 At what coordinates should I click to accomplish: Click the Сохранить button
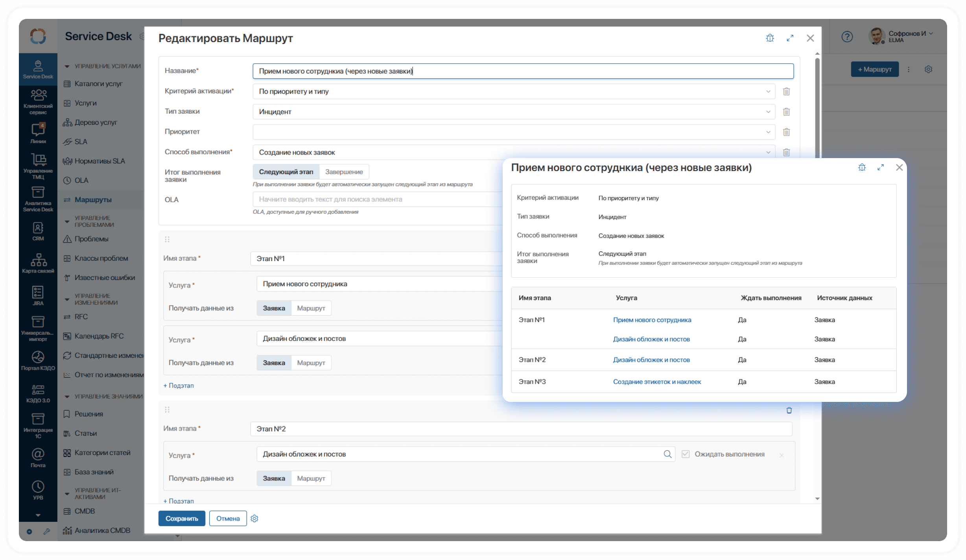tap(181, 518)
